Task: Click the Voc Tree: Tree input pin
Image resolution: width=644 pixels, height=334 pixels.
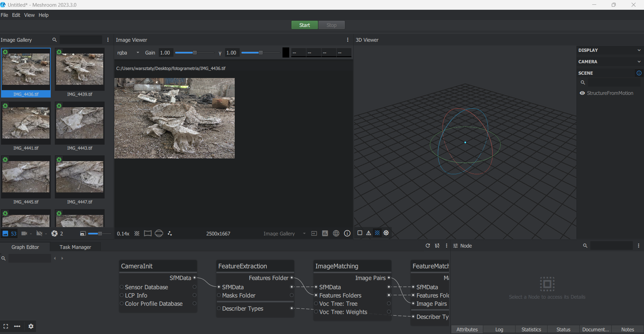Action: click(x=316, y=304)
